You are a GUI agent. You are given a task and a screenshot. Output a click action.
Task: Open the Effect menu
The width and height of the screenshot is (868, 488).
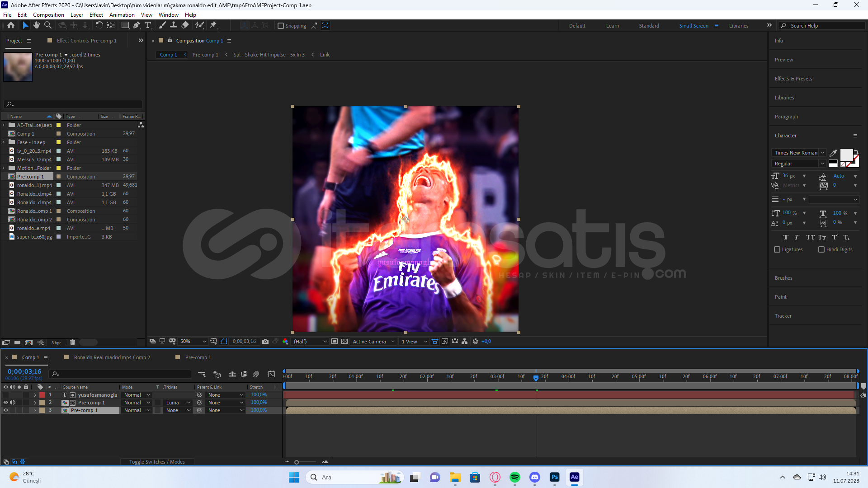(96, 15)
